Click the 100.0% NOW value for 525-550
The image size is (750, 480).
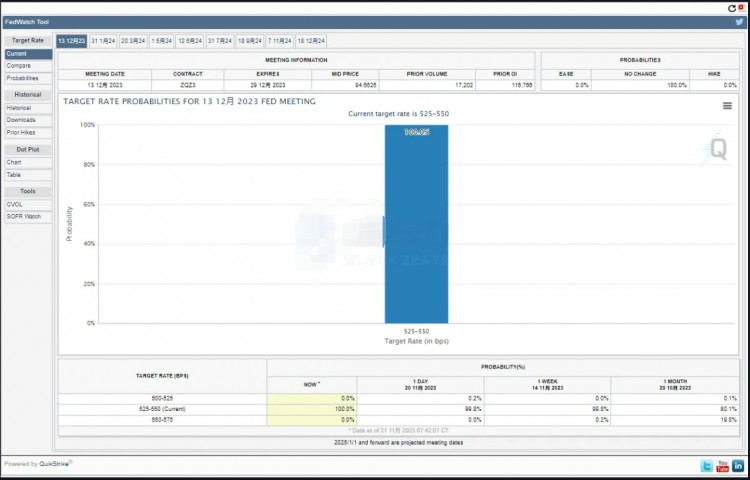(x=344, y=409)
